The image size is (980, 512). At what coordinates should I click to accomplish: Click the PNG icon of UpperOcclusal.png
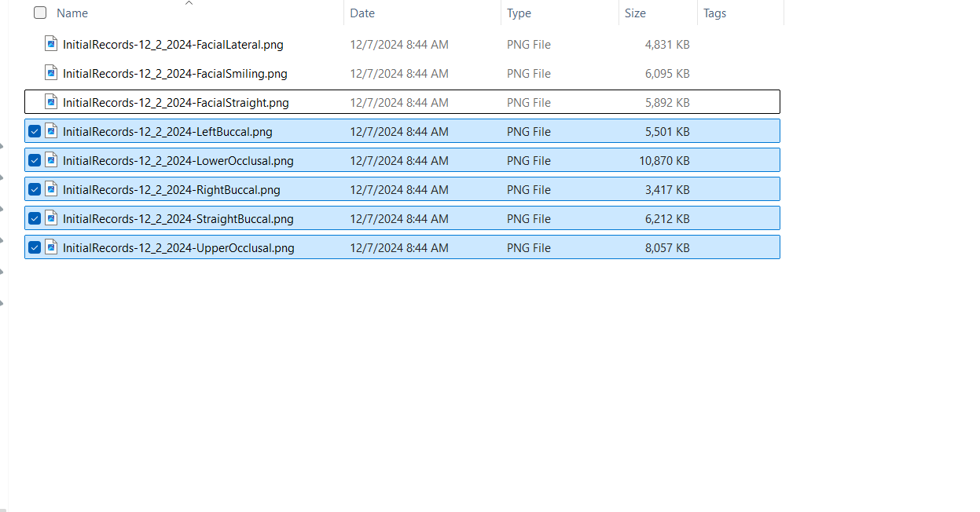51,247
